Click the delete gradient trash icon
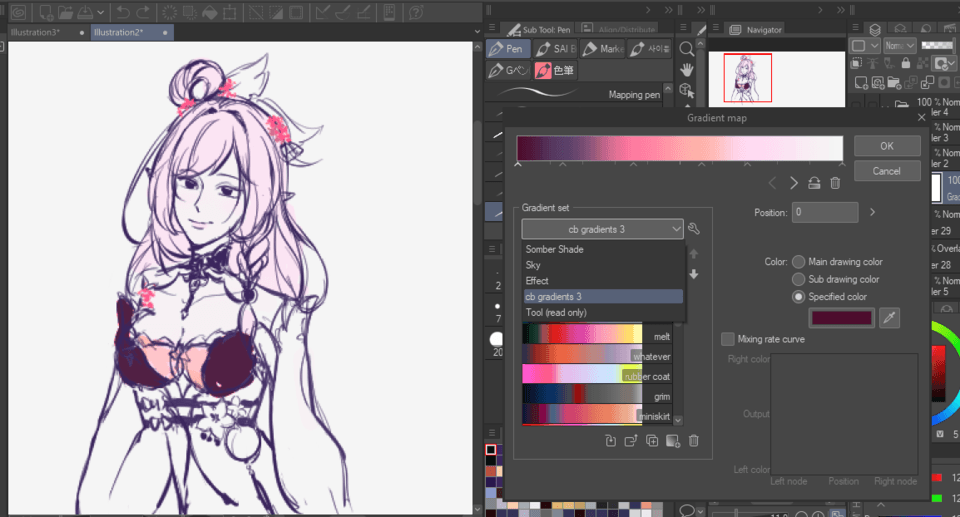Screen dimensions: 960x517 point(694,440)
